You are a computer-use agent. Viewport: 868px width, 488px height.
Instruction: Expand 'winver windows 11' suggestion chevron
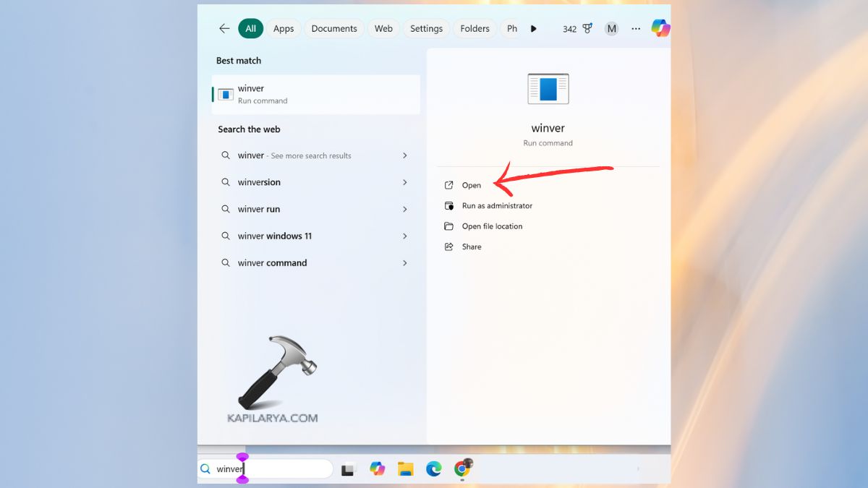coord(404,236)
